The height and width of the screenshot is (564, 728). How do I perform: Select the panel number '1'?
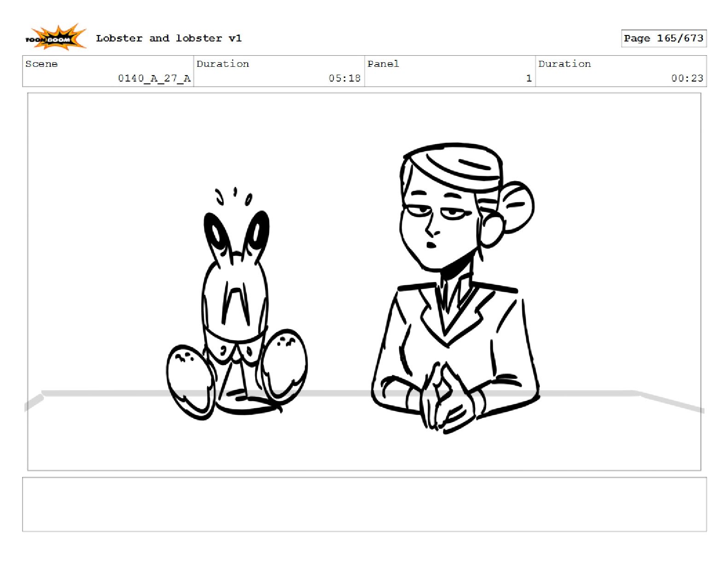[529, 78]
